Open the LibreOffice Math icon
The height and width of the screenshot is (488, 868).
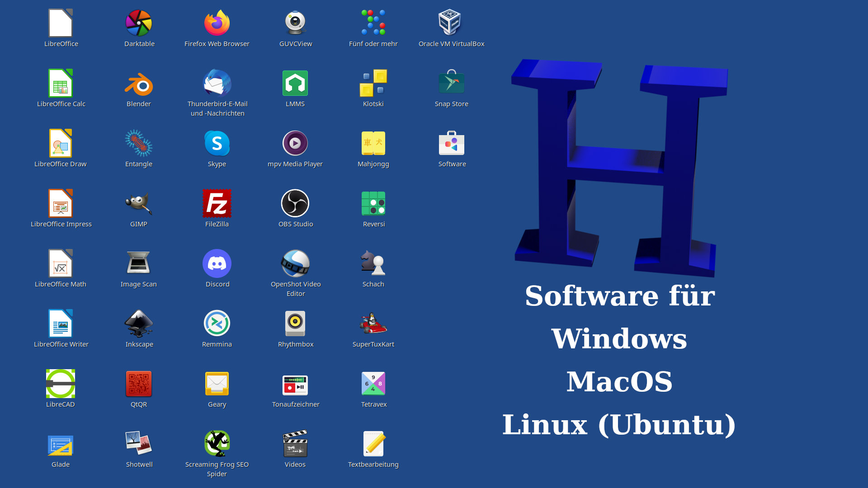click(61, 263)
